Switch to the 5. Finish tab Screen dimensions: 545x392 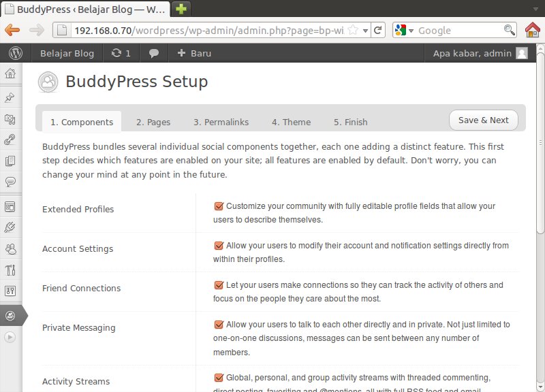pyautogui.click(x=351, y=122)
